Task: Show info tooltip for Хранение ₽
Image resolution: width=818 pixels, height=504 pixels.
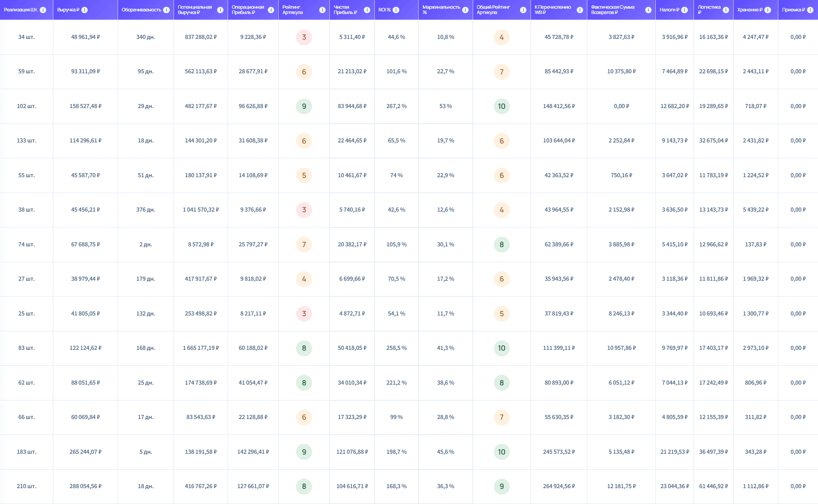Action: 768,10
